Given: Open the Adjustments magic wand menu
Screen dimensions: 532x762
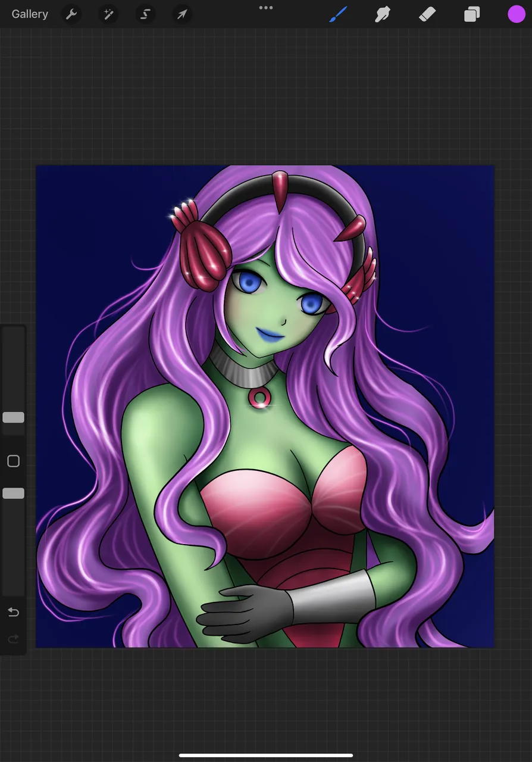Looking at the screenshot, I should (108, 14).
